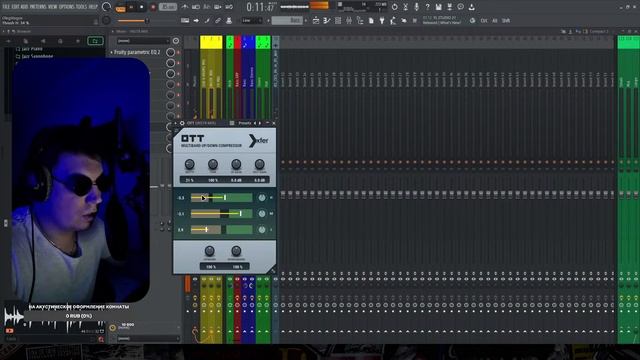Viewport: 640px width, 360px height.
Task: Open the channel rack icon
Action: click(x=338, y=20)
